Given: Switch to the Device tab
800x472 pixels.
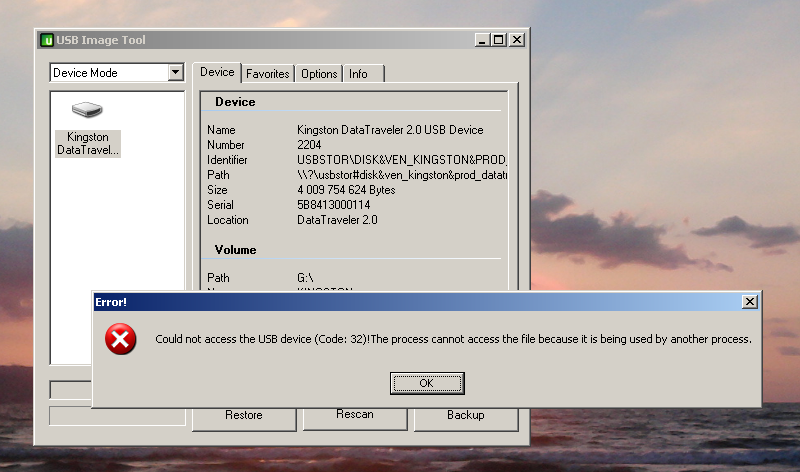Looking at the screenshot, I should [x=217, y=72].
